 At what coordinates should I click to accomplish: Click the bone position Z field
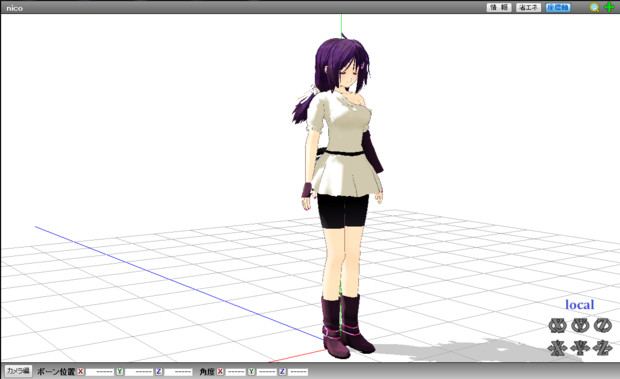click(178, 372)
